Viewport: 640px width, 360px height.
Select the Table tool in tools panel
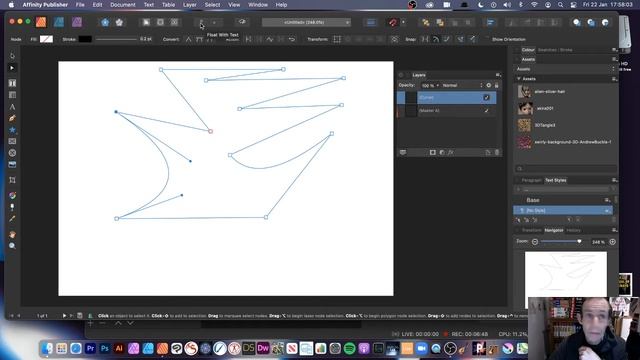tap(12, 95)
